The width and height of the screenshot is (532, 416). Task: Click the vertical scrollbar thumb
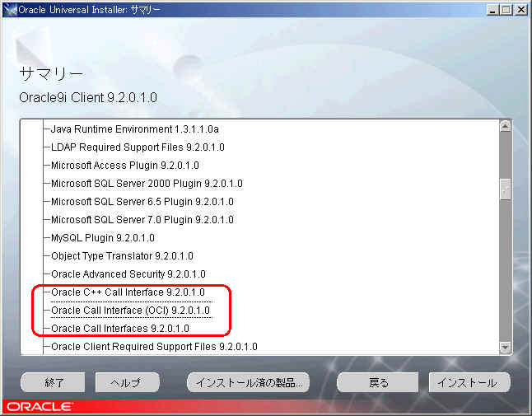[x=505, y=189]
